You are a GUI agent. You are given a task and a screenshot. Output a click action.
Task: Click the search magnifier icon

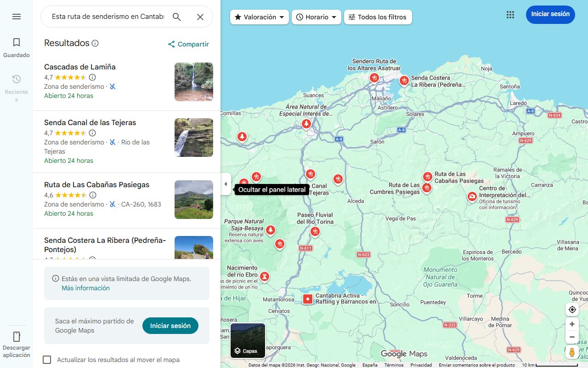(176, 16)
